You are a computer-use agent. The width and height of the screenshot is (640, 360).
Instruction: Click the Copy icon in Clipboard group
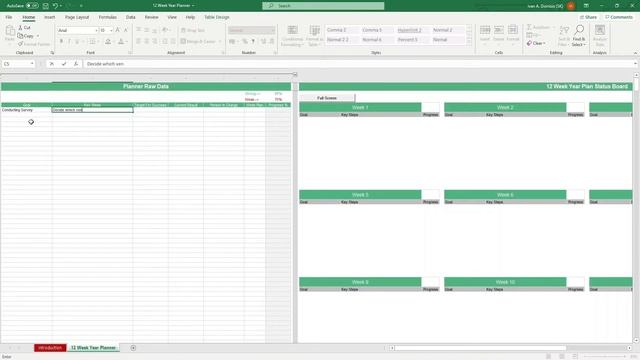[x=20, y=36]
